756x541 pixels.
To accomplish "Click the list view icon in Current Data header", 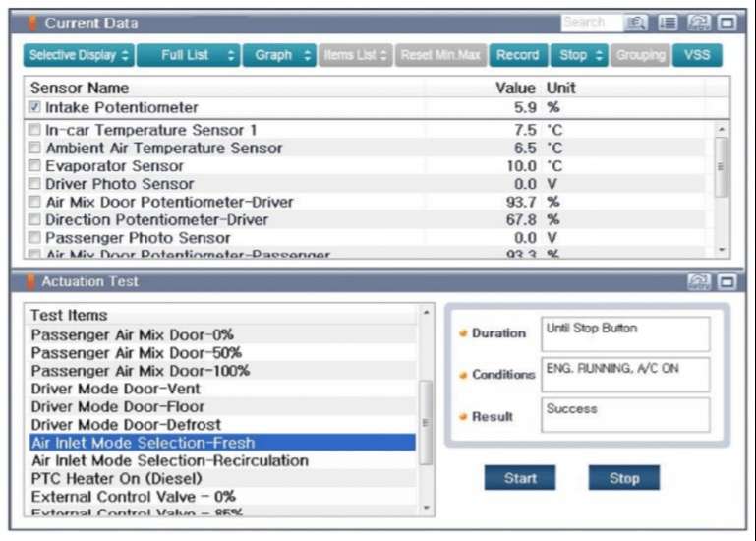I will (668, 23).
